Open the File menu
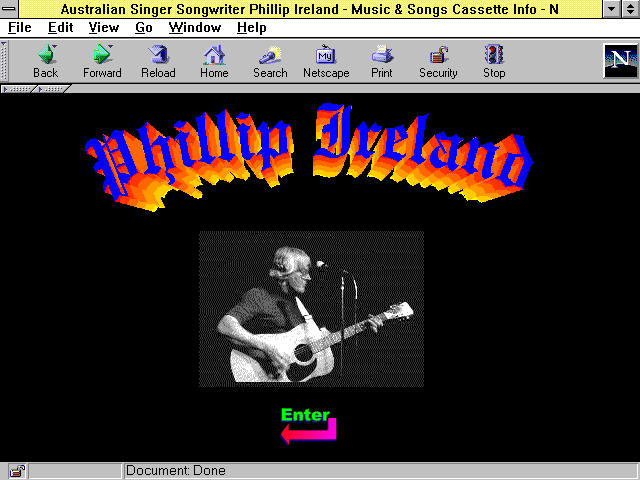 (20, 27)
